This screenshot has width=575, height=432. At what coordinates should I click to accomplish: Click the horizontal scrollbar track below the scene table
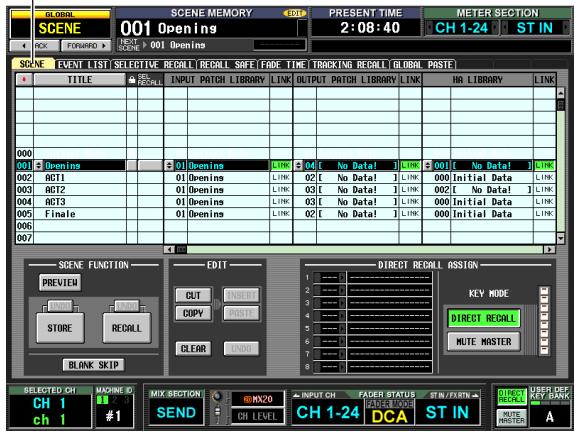(x=365, y=250)
